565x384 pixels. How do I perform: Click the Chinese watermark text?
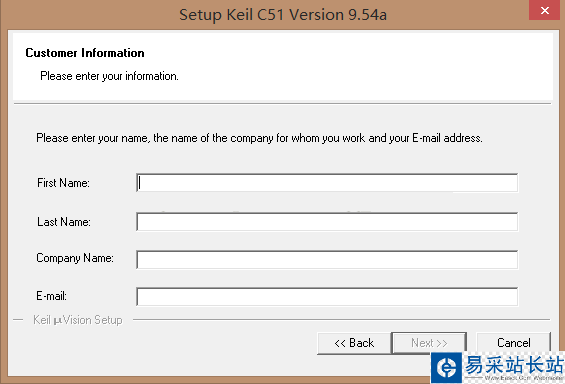[514, 365]
